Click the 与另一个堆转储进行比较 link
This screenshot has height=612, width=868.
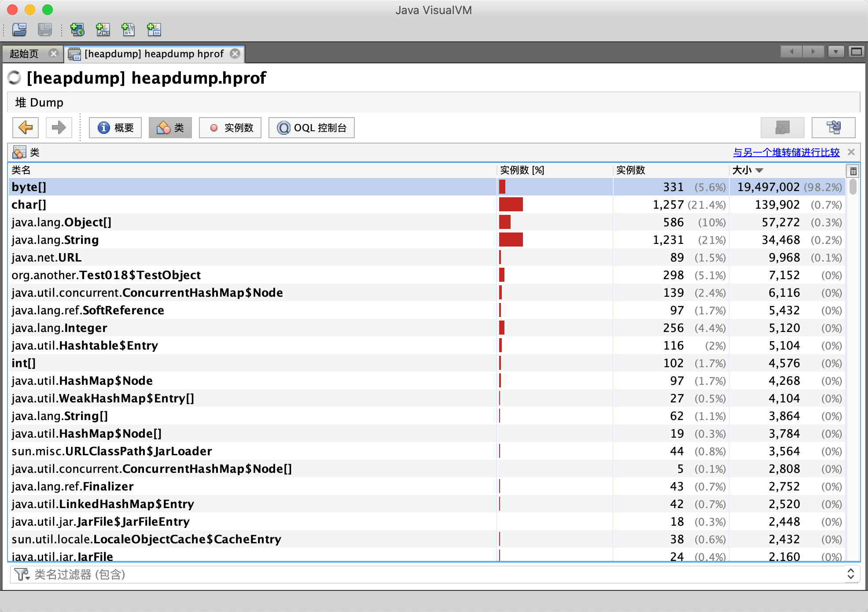(x=786, y=152)
